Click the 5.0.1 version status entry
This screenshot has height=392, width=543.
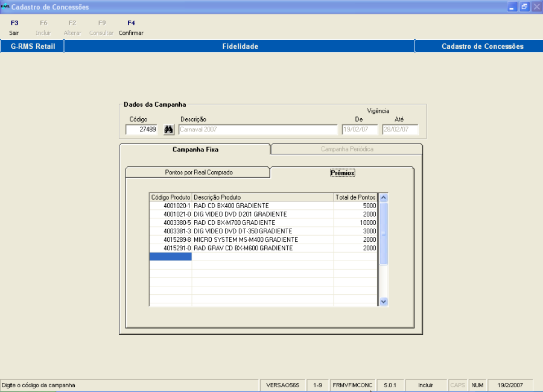[390, 385]
